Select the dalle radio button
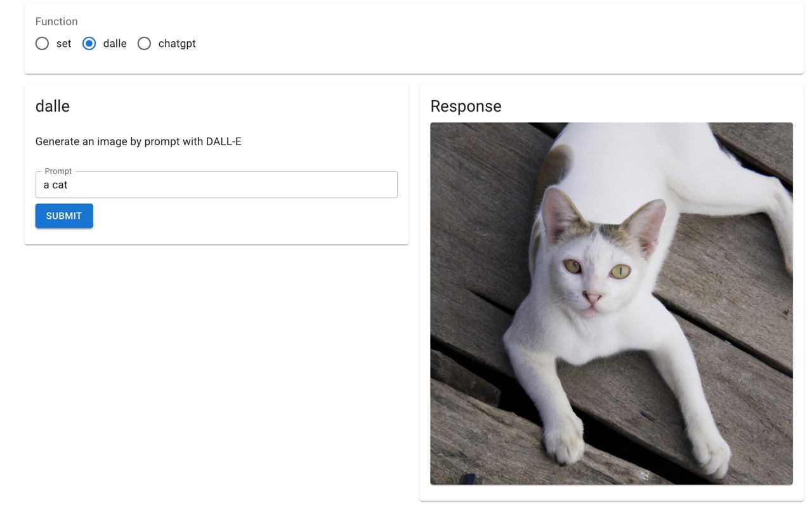Image resolution: width=812 pixels, height=520 pixels. (x=89, y=44)
